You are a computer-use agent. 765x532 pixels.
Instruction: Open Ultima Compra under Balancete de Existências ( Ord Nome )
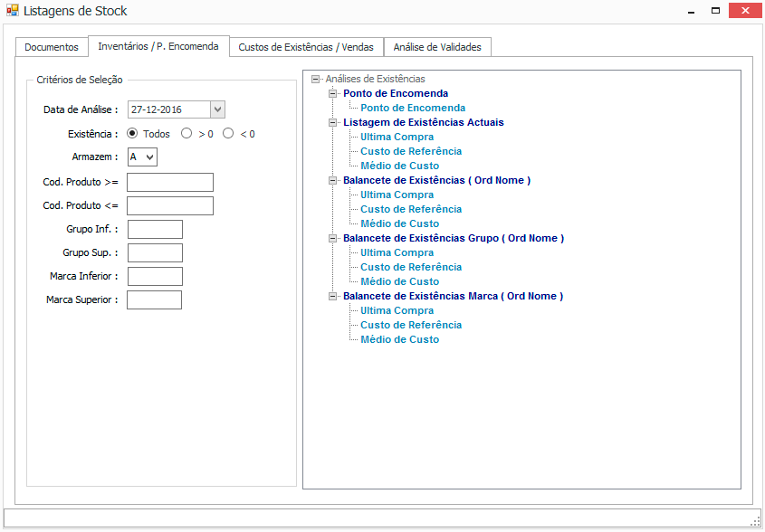coord(397,195)
